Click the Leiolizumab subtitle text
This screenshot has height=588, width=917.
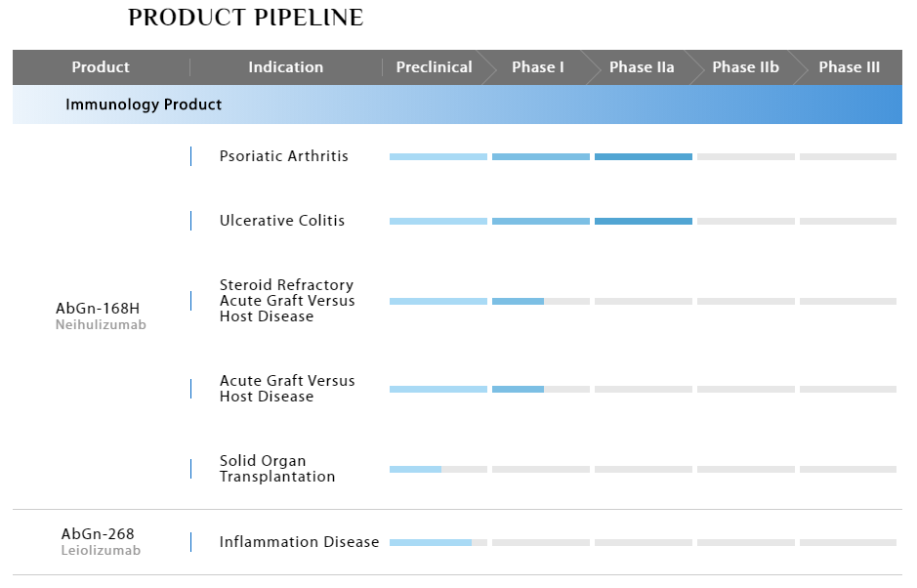pos(101,551)
